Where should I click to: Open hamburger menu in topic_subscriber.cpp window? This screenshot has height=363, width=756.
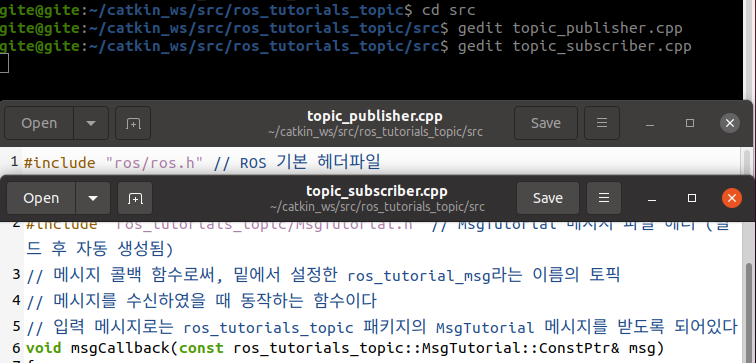[604, 198]
